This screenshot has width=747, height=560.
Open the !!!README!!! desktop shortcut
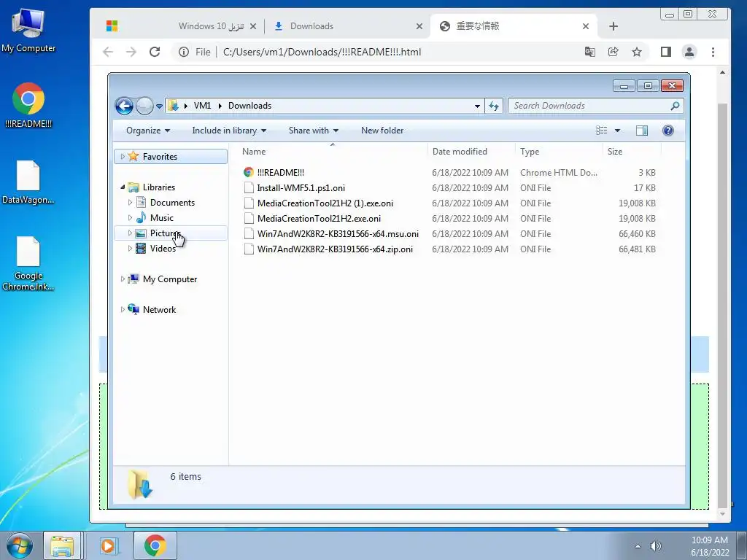pyautogui.click(x=28, y=105)
